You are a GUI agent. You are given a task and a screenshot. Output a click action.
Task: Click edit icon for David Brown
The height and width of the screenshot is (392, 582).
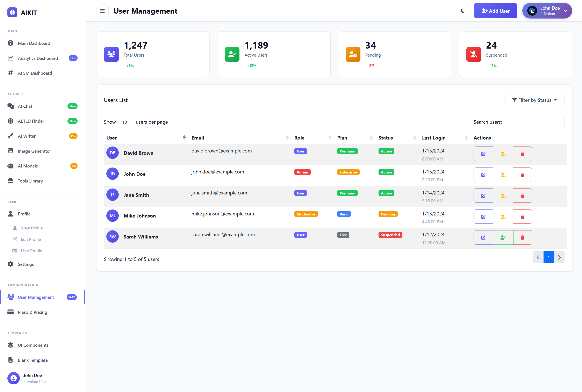tap(483, 154)
